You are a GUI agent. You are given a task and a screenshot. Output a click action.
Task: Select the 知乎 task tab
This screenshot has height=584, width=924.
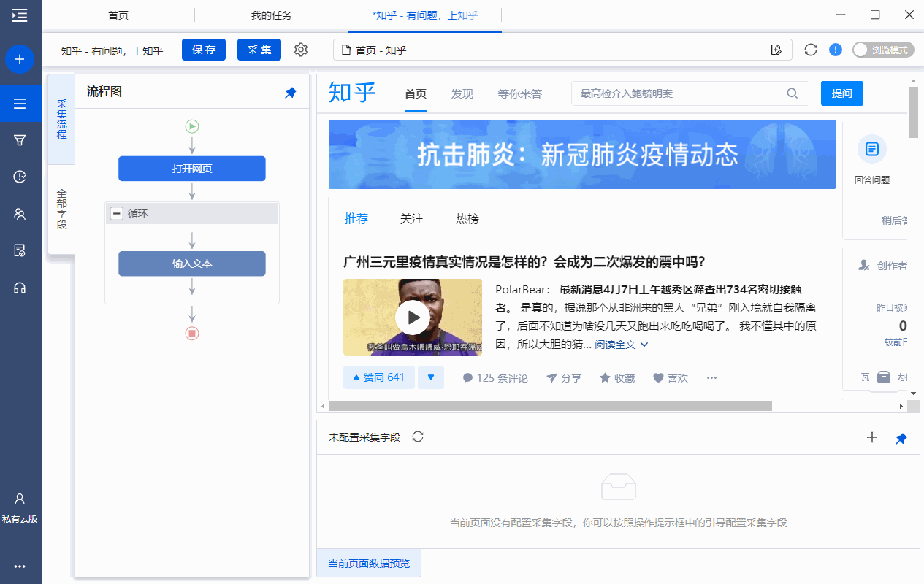point(425,15)
